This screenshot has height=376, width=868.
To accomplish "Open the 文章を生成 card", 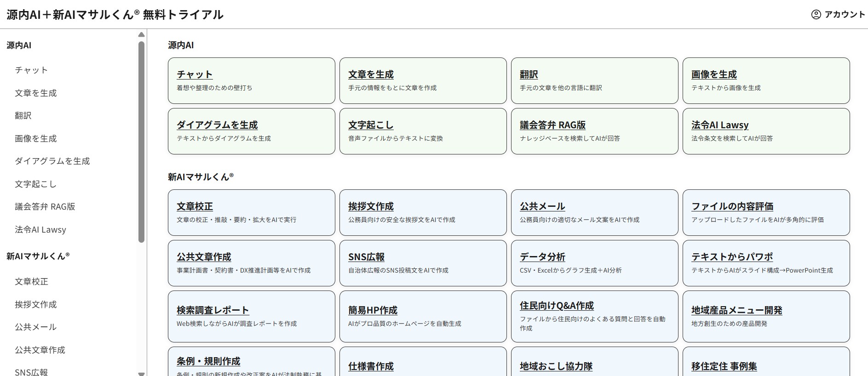I will (x=423, y=80).
